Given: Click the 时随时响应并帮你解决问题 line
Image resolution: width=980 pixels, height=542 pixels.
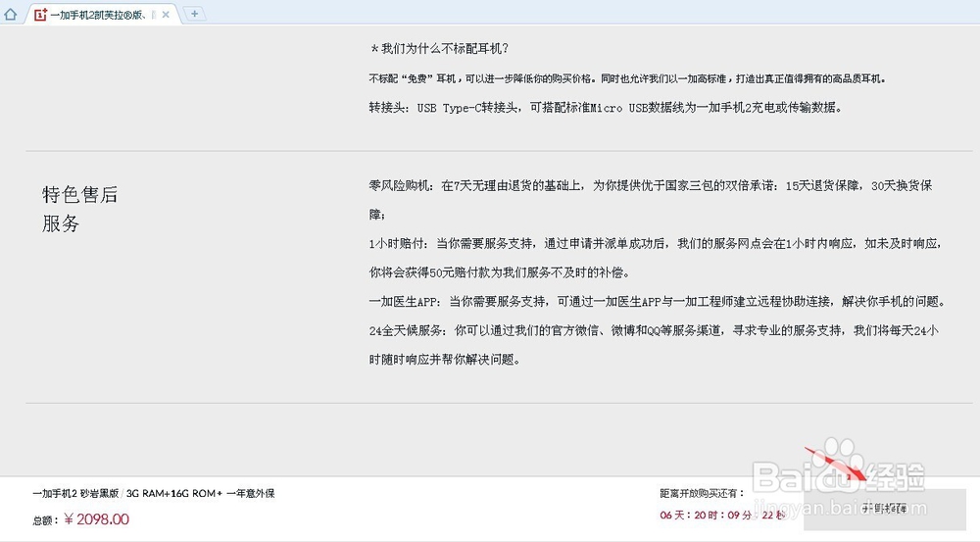Looking at the screenshot, I should pos(444,360).
